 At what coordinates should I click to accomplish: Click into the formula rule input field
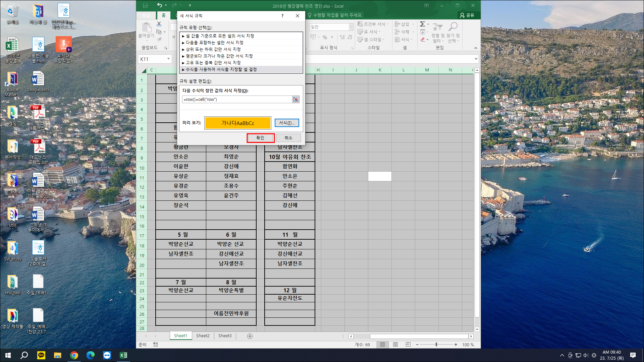[236, 100]
